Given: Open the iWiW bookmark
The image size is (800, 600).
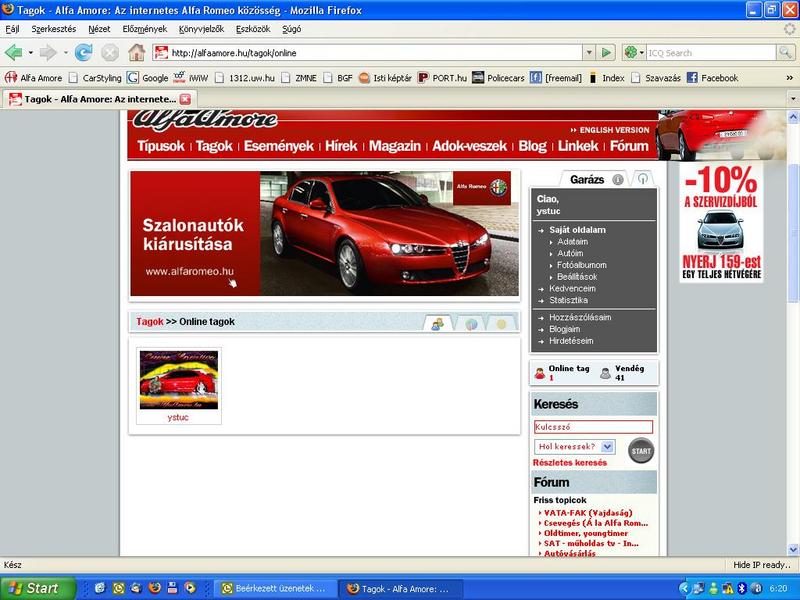Looking at the screenshot, I should (x=190, y=78).
